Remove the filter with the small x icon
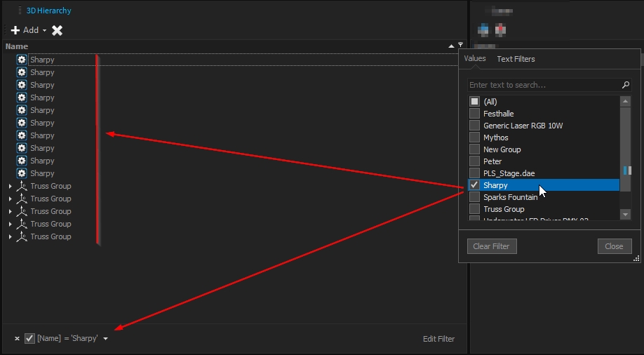 pos(17,339)
